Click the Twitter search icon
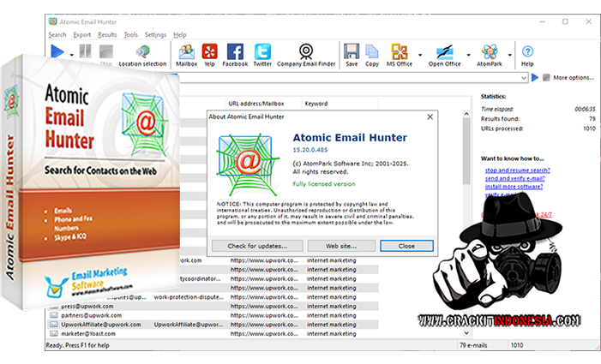Image resolution: width=601 pixels, height=364 pixels. [262, 56]
